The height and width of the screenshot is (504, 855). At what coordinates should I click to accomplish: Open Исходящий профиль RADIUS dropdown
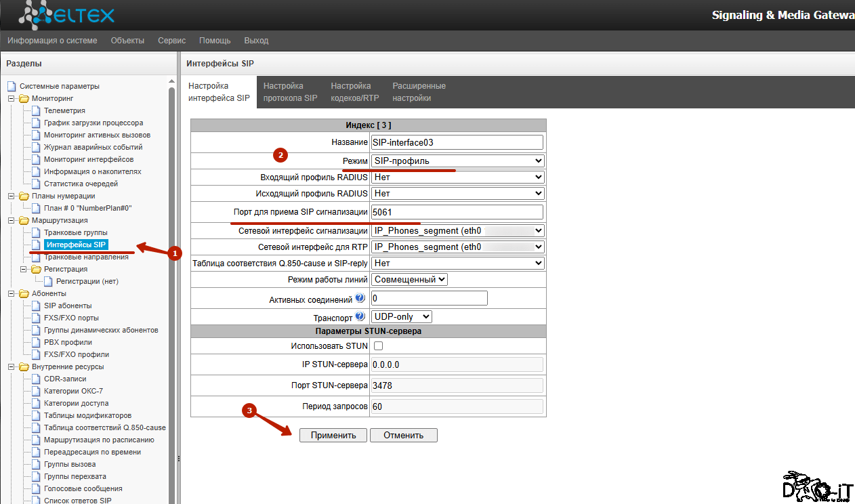click(x=458, y=193)
